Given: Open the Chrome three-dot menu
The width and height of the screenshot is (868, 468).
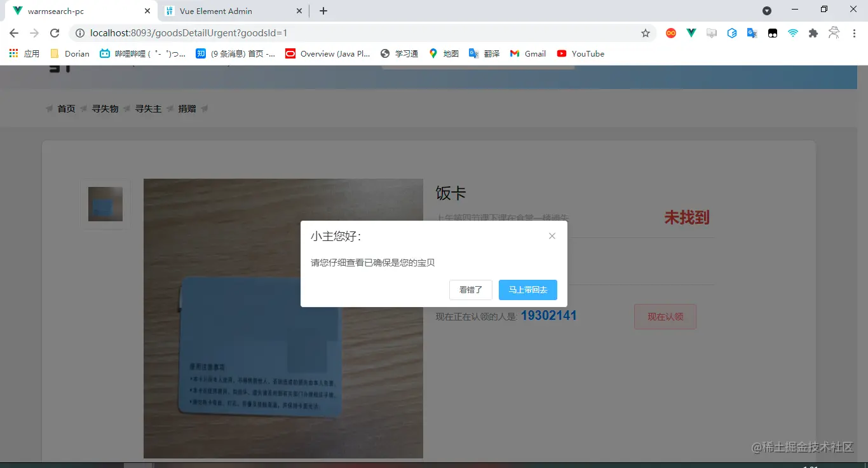Looking at the screenshot, I should point(854,33).
